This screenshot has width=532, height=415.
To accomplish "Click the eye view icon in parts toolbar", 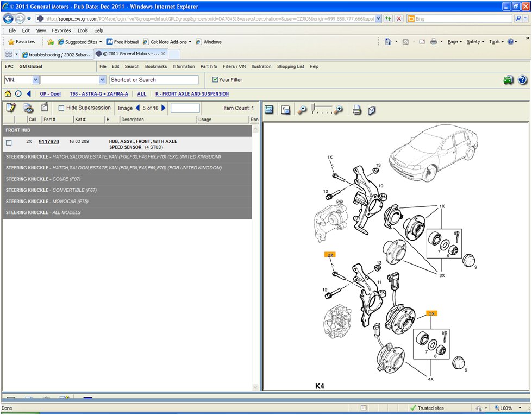I will tap(29, 109).
